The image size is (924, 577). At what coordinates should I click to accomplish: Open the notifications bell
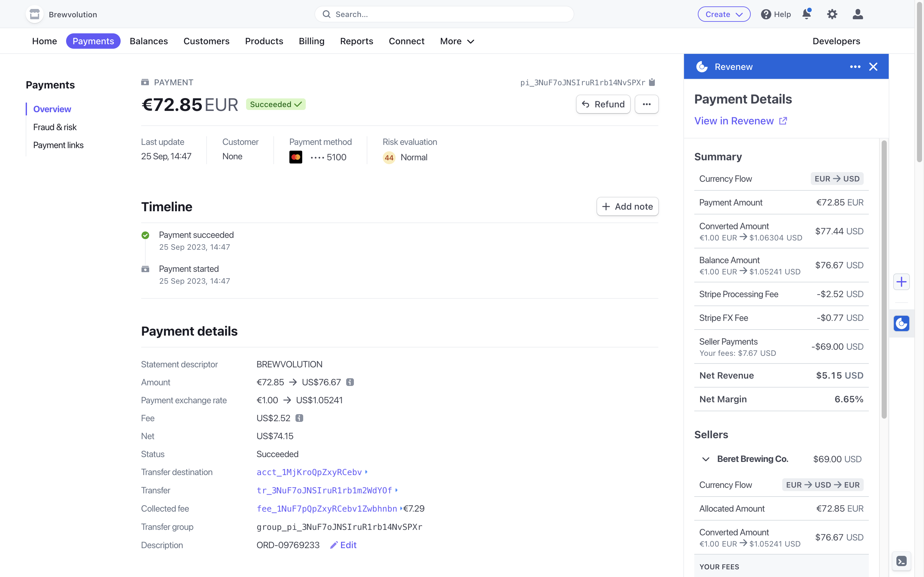coord(807,14)
